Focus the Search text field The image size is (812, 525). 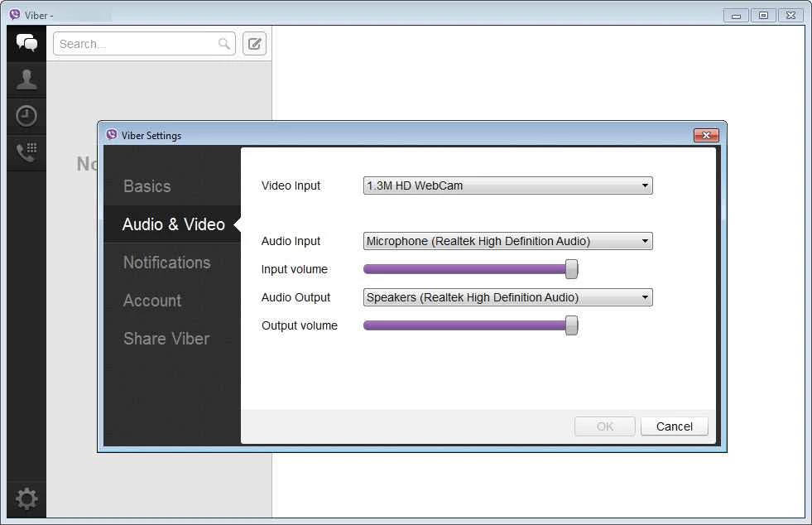click(137, 44)
